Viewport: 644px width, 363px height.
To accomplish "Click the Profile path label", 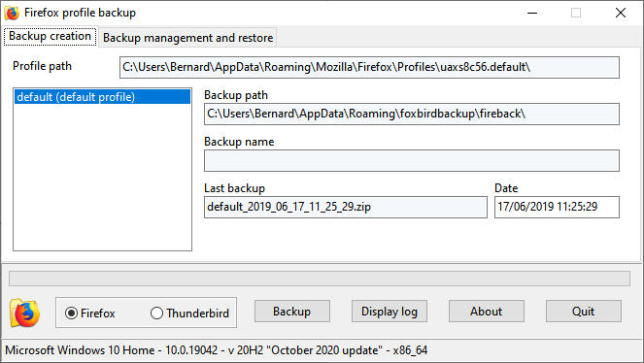I will click(42, 66).
